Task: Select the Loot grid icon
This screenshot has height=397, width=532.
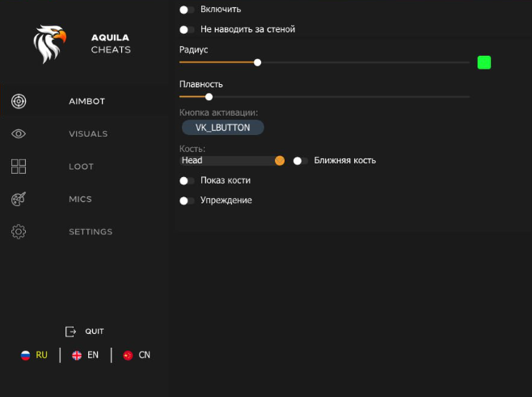Action: pos(19,167)
